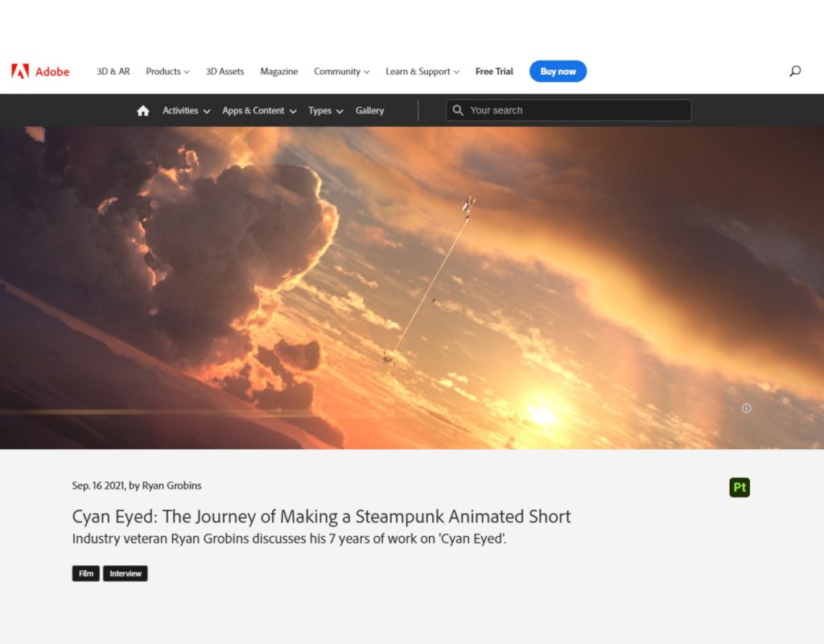Open the top-right search magnifier icon

click(795, 71)
